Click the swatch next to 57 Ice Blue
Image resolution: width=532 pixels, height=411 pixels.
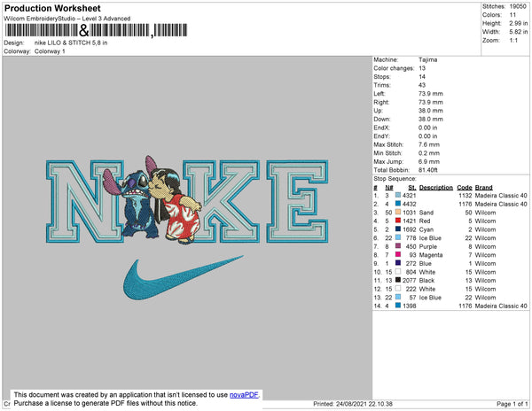pos(398,297)
